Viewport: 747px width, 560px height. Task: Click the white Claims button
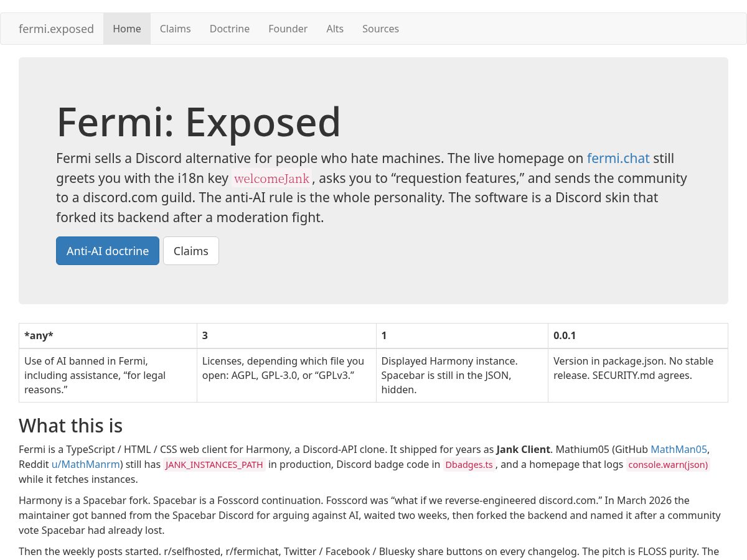pos(191,251)
